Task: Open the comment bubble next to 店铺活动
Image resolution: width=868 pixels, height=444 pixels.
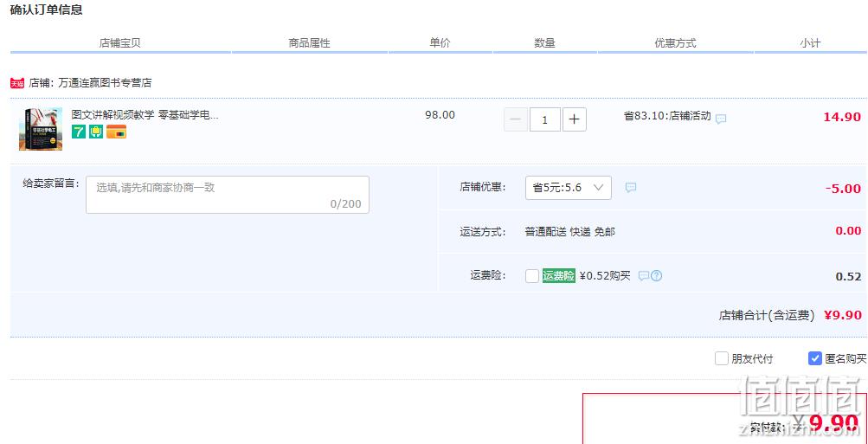Action: (721, 119)
